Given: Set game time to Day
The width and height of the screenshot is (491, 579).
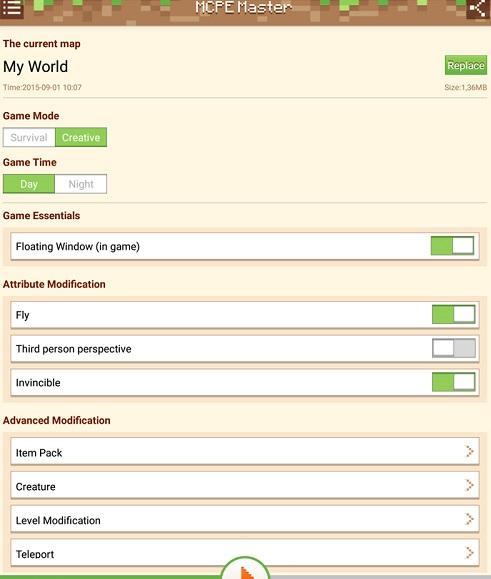Looking at the screenshot, I should tap(29, 184).
